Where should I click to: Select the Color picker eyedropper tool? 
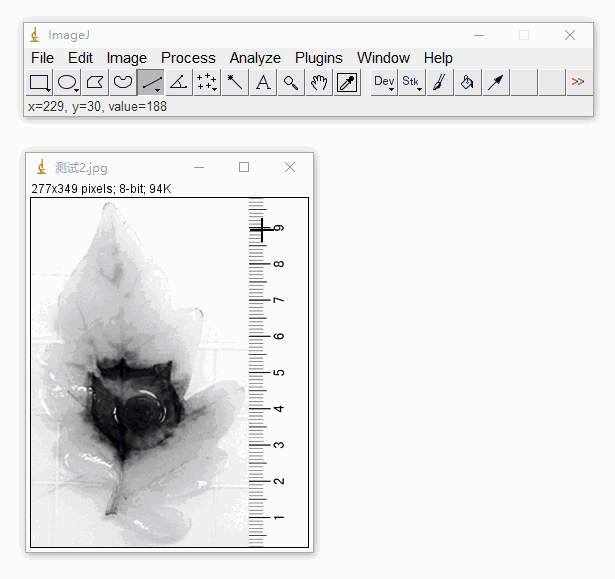(347, 82)
